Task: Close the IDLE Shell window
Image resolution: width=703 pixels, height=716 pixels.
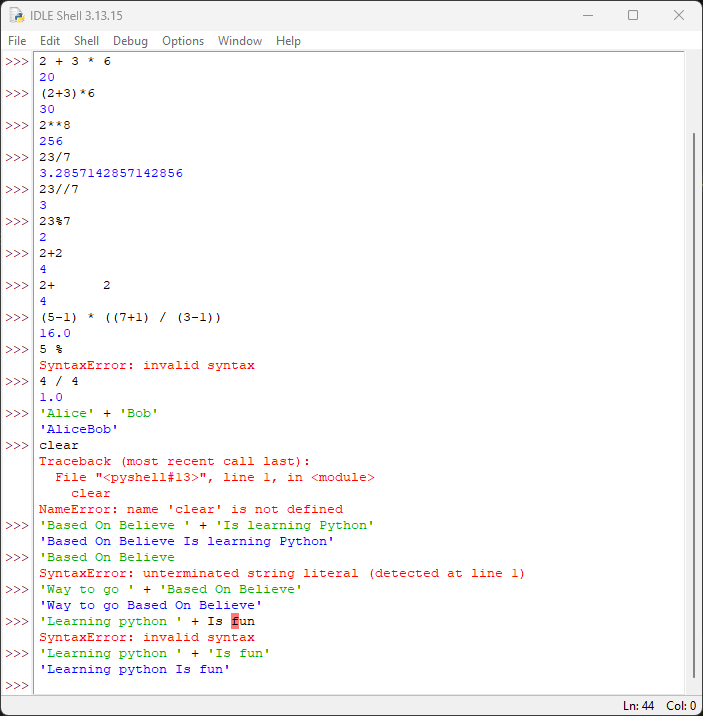Action: (679, 16)
